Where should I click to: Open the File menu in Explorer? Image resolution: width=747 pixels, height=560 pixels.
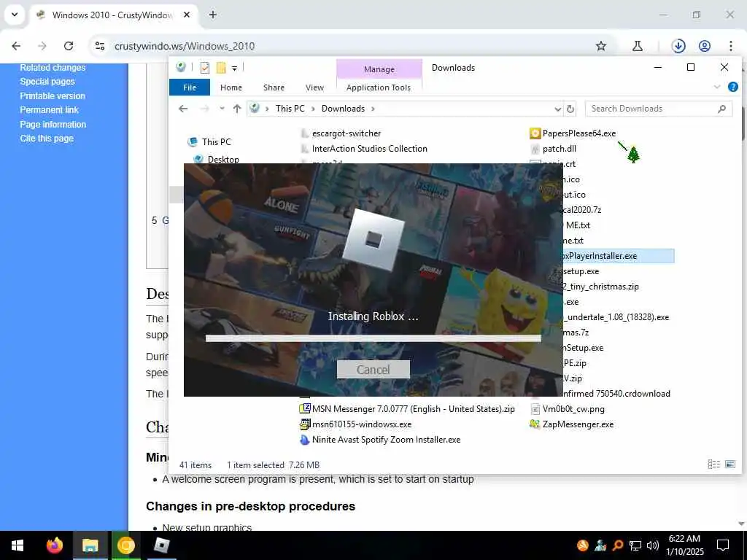[x=190, y=87]
